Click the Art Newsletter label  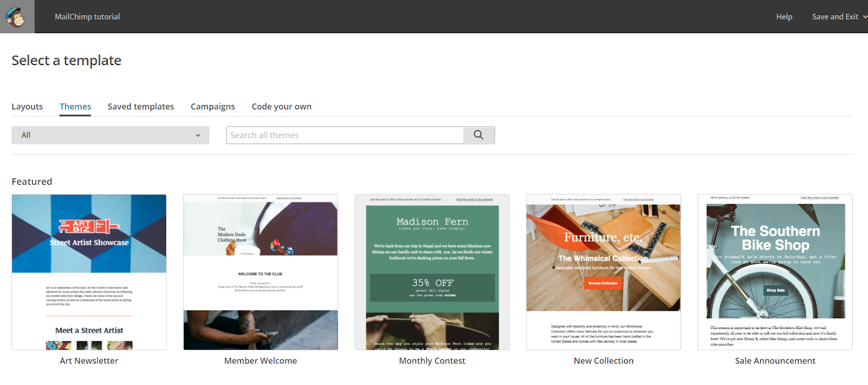coord(89,361)
